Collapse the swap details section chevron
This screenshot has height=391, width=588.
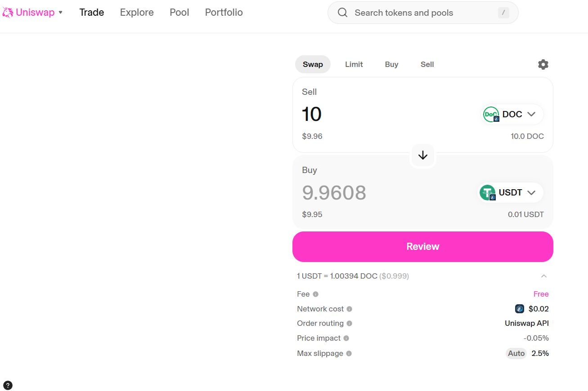(544, 276)
